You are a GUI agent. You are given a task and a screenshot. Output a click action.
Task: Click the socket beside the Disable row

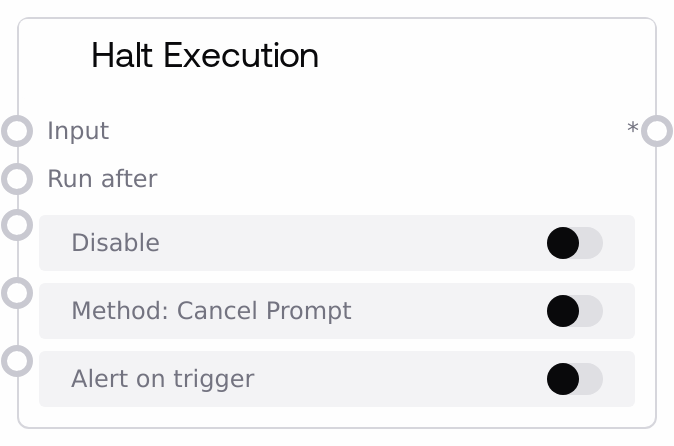(x=17, y=225)
